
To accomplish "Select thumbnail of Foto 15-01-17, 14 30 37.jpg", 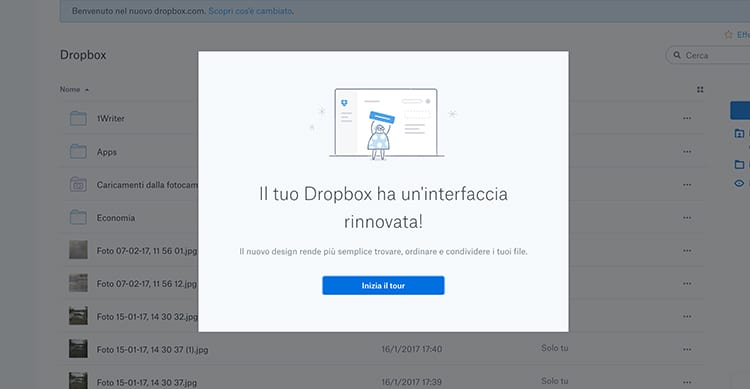I will pyautogui.click(x=78, y=381).
